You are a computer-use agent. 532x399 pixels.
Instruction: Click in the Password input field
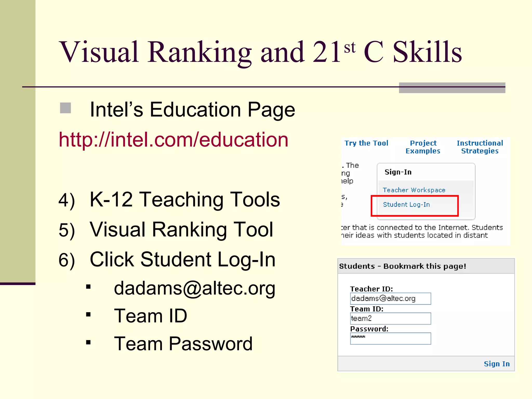click(x=390, y=338)
